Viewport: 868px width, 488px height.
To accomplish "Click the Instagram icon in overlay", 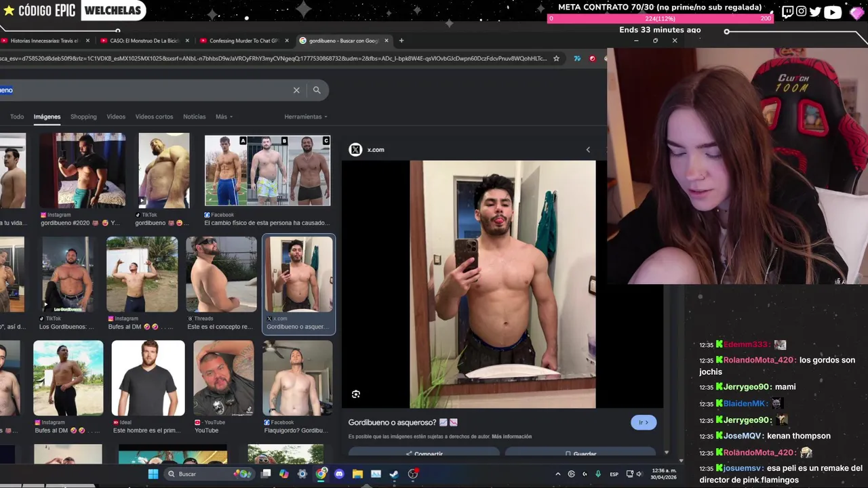I will (802, 12).
